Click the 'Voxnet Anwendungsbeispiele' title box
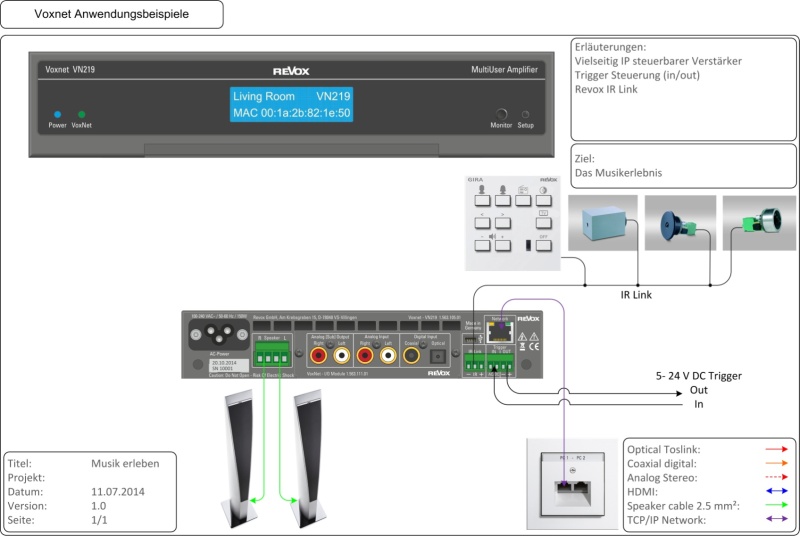This screenshot has height=536, width=800. pos(112,14)
